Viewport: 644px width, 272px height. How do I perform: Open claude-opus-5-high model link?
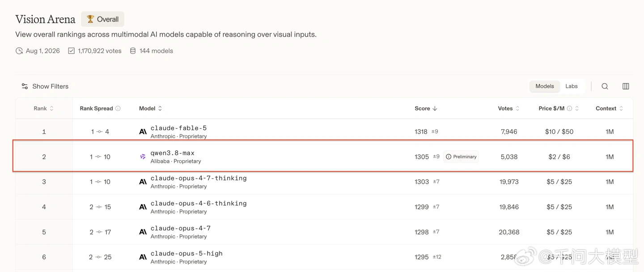click(x=186, y=253)
